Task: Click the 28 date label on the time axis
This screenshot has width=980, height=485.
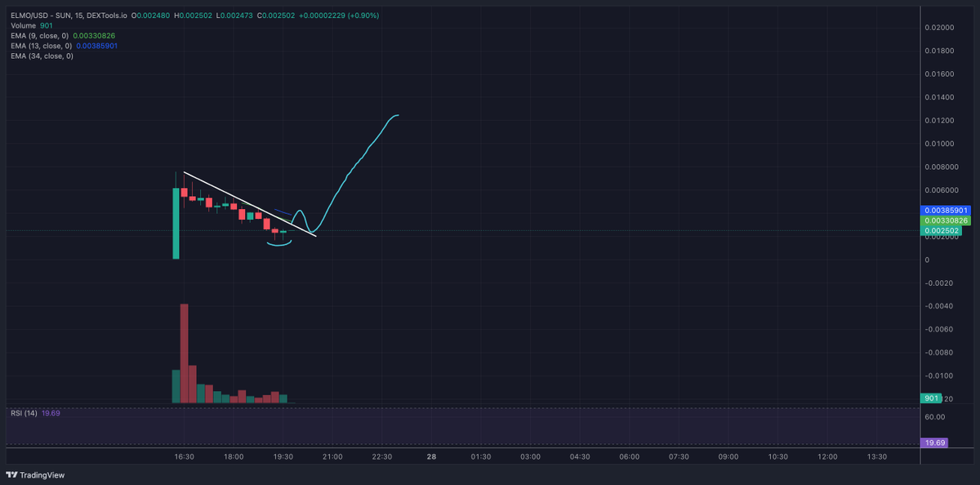Action: 430,457
